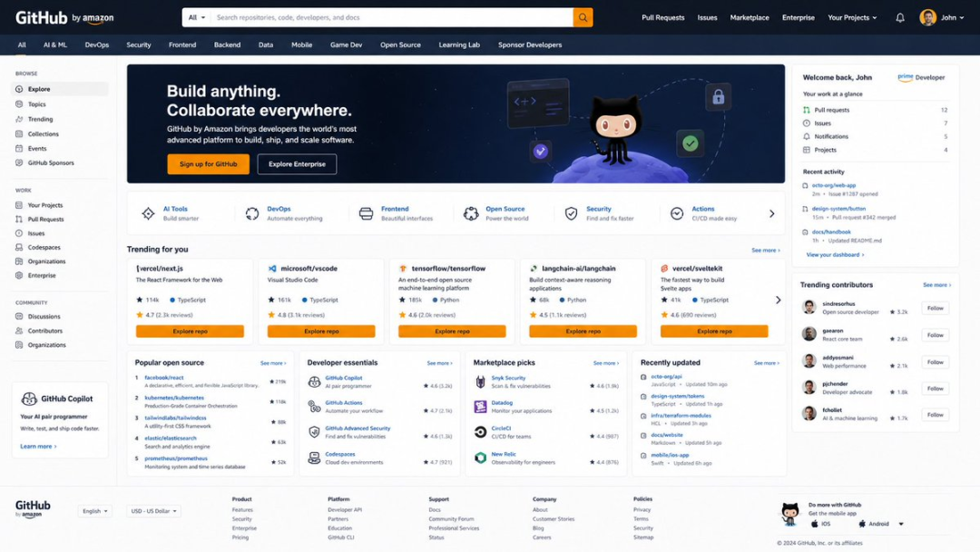Open the English language dropdown
Image resolution: width=980 pixels, height=552 pixels.
coord(95,511)
